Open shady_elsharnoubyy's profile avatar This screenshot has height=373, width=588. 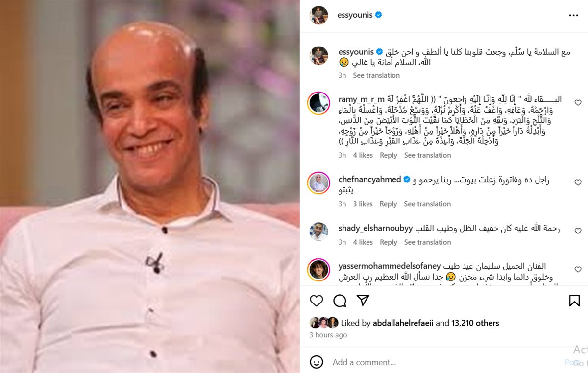[x=318, y=231]
